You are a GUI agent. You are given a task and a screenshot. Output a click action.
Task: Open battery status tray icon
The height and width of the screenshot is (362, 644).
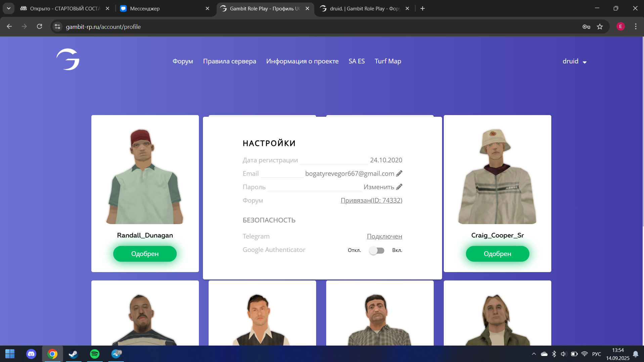(x=574, y=354)
